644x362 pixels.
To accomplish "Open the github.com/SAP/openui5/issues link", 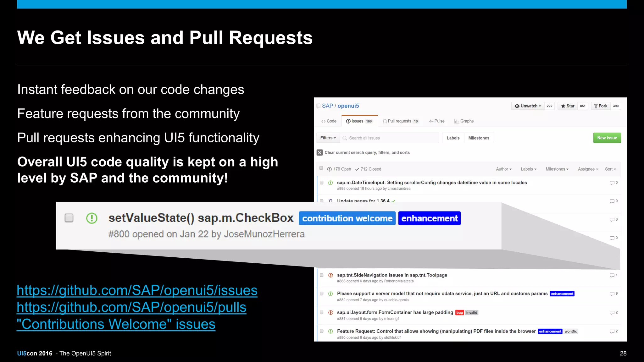I will point(137,290).
